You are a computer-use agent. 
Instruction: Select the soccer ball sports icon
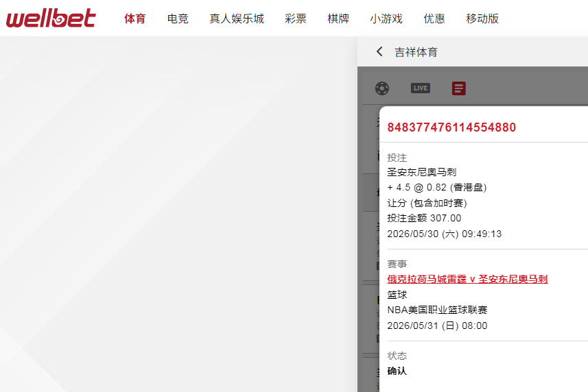click(382, 88)
